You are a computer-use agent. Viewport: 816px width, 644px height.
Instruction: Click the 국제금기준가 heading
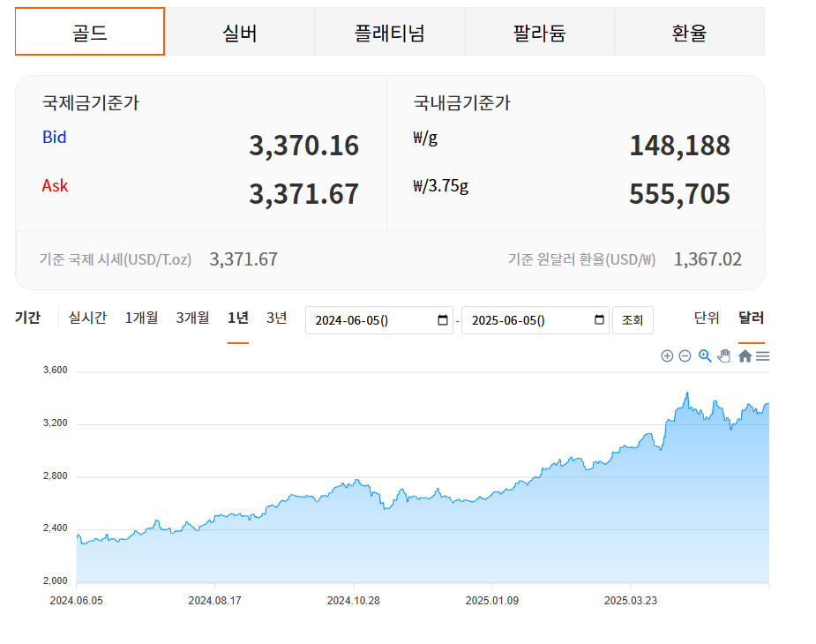[91, 102]
